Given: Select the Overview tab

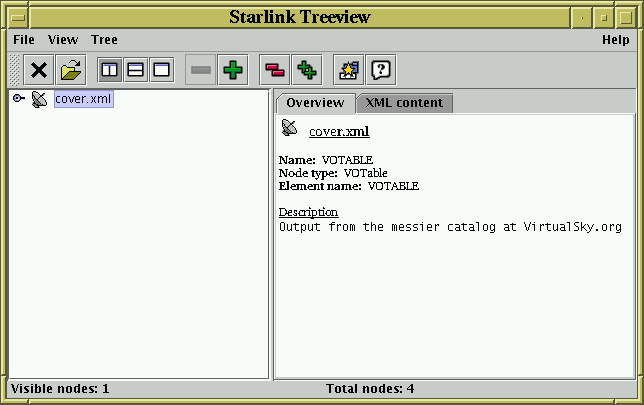Looking at the screenshot, I should pyautogui.click(x=315, y=103).
